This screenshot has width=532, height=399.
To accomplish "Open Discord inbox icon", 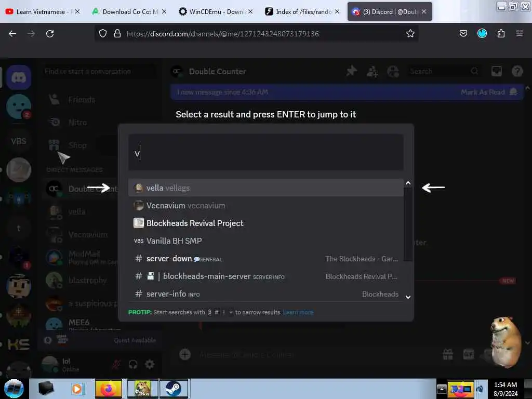I will pos(496,71).
